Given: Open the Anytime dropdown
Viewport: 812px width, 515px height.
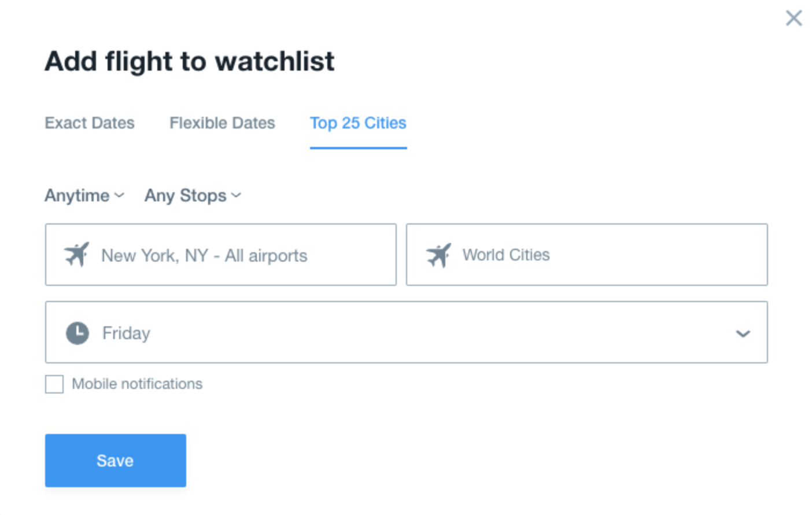Looking at the screenshot, I should (84, 196).
